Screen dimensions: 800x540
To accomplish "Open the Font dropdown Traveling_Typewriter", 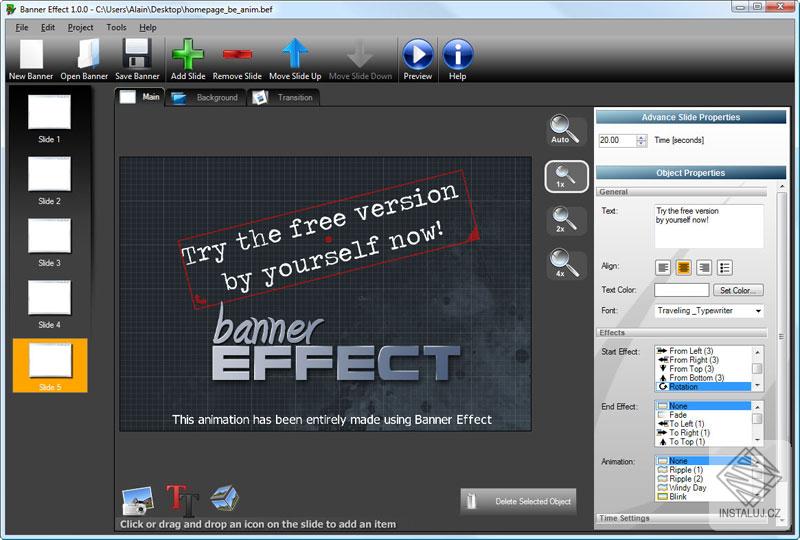I will pos(709,311).
